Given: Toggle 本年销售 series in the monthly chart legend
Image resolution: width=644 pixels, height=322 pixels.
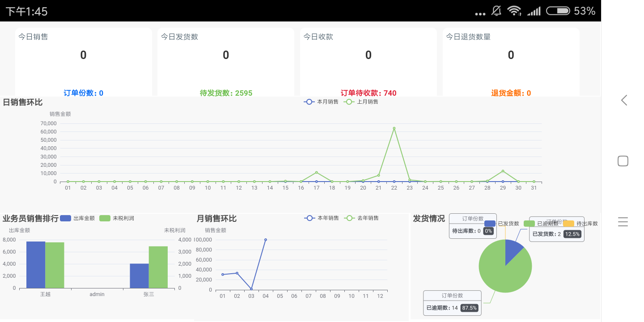Looking at the screenshot, I should pyautogui.click(x=322, y=218).
